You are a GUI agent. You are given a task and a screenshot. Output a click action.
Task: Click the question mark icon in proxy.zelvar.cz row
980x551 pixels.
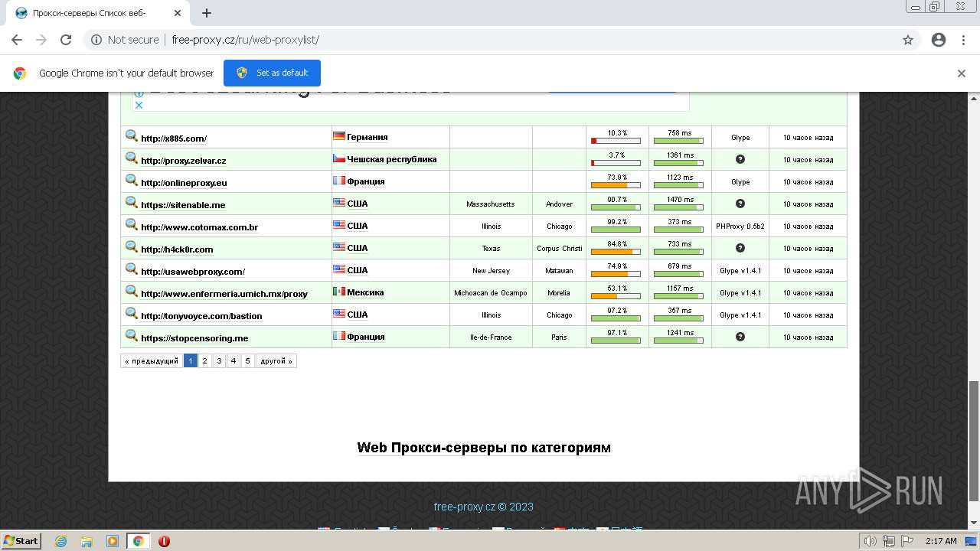740,159
